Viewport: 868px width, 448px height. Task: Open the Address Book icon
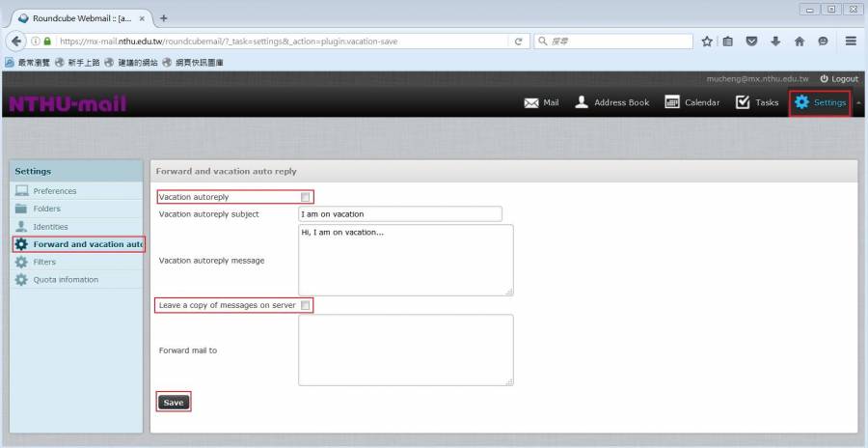click(x=582, y=102)
